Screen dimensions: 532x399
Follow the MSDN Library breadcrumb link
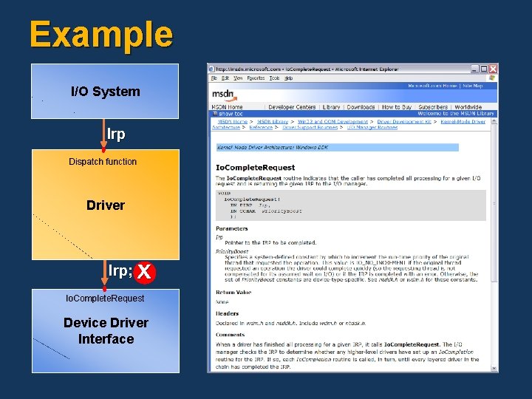tap(273, 121)
